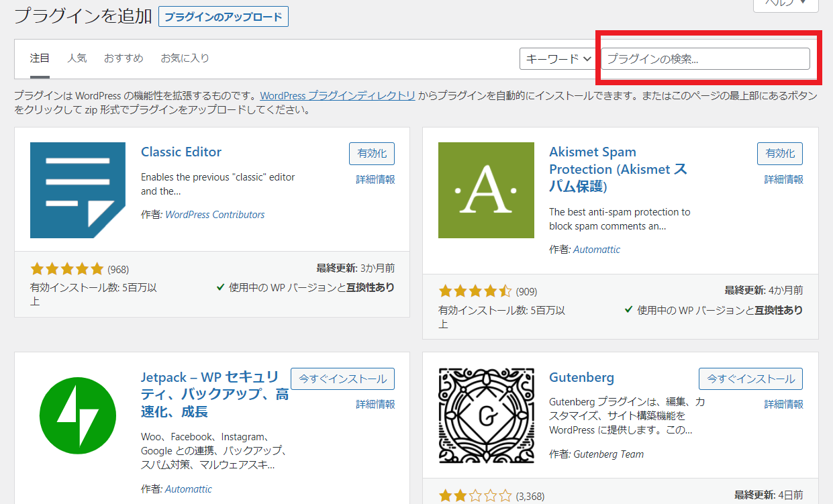
Task: Open the WordPress プラグインディレクトリ link
Action: pyautogui.click(x=338, y=96)
